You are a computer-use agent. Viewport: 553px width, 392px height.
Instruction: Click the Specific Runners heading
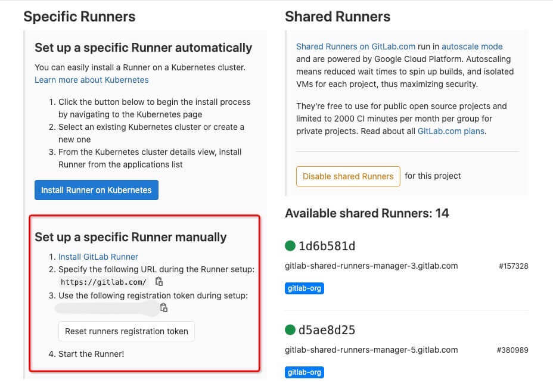[79, 17]
